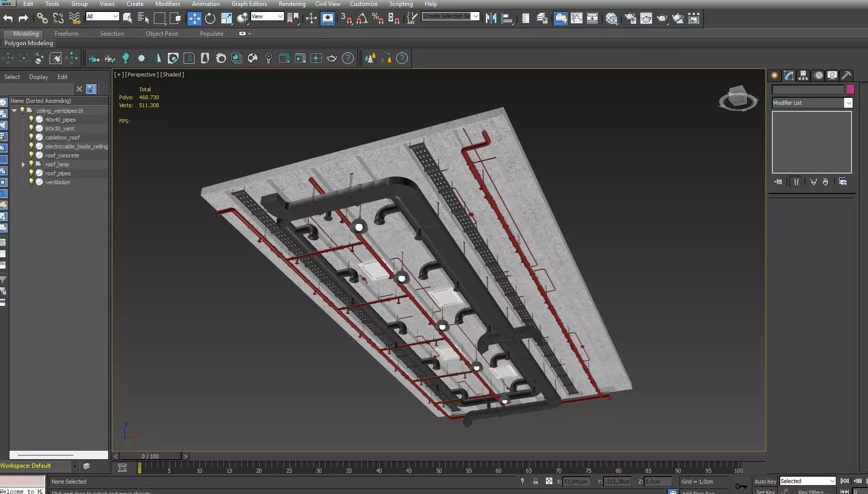Screen dimensions: 868x494
Task: Toggle visibility bulb of 40x40_pipes
Action: [x=31, y=120]
